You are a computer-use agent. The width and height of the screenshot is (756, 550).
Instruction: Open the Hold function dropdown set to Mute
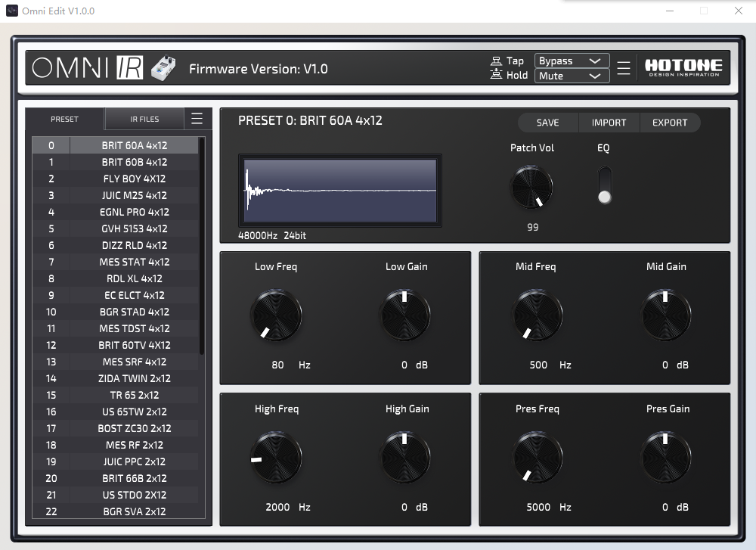coord(572,76)
